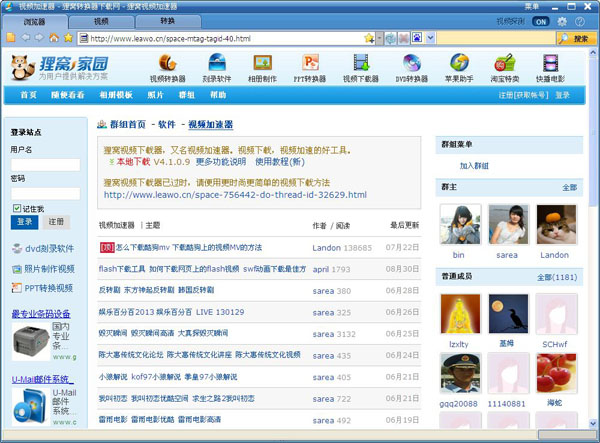
Task: Open Landon's cat avatar thumbnail
Action: coord(556,224)
